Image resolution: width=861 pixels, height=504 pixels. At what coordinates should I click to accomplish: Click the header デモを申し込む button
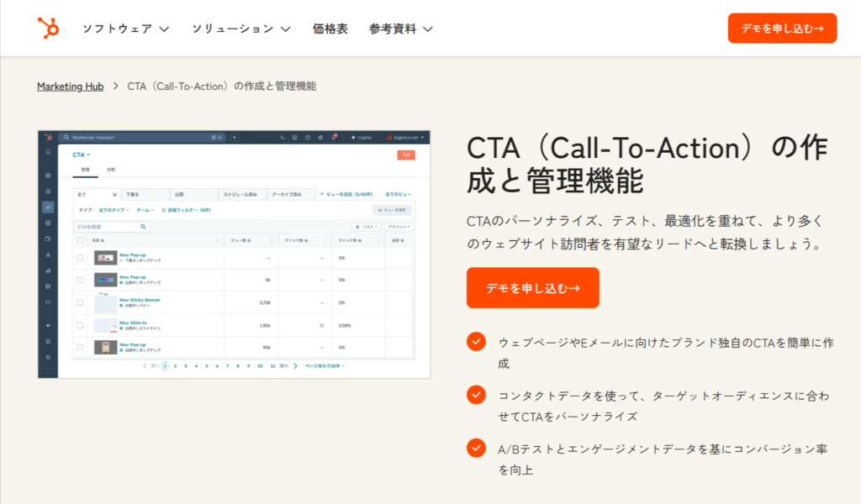coord(782,29)
